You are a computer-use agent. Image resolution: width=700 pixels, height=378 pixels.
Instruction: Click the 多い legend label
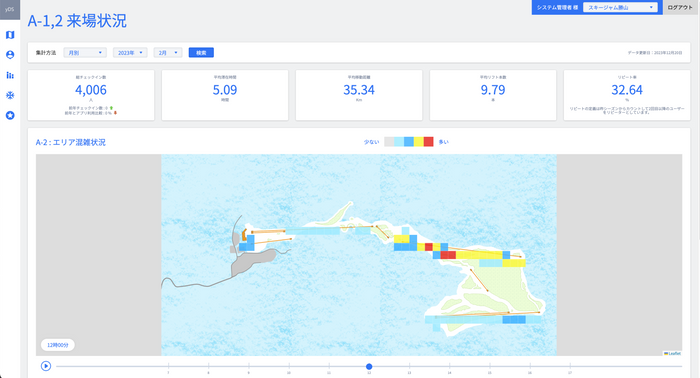pos(443,142)
